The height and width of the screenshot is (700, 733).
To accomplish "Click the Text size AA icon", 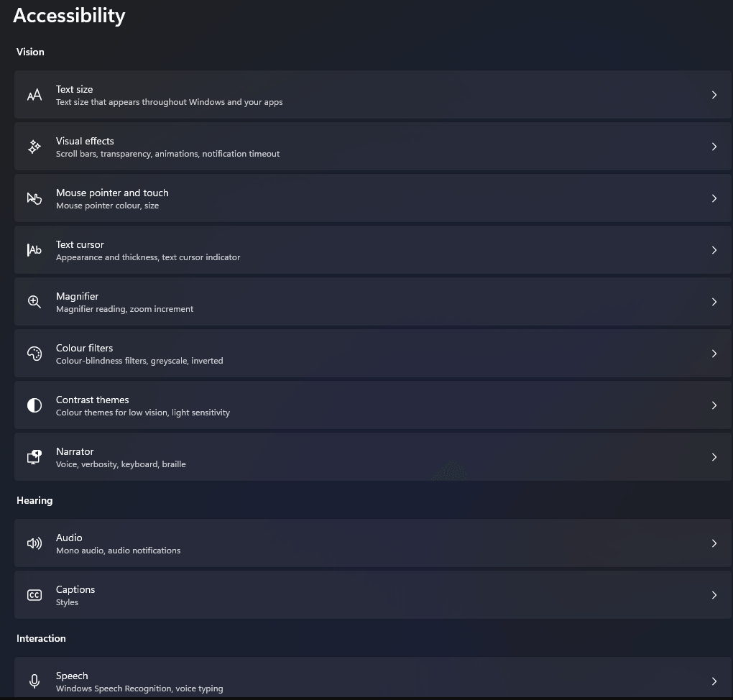I will (x=34, y=95).
